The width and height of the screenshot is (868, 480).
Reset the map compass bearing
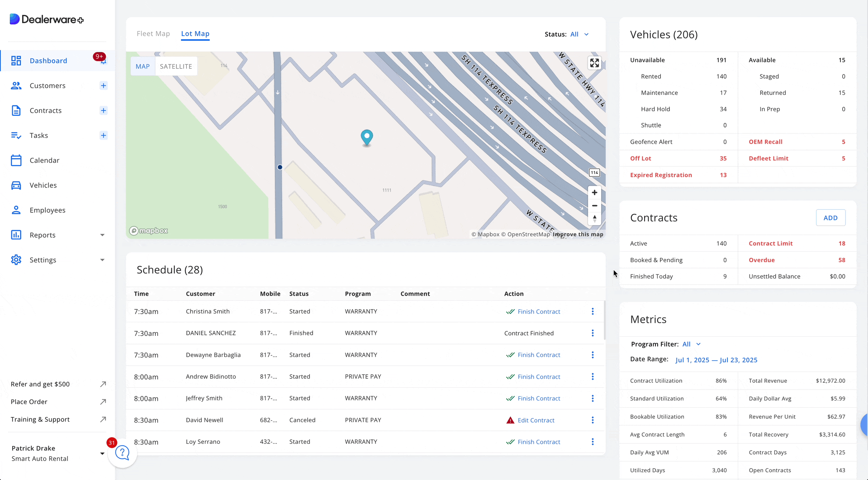coord(594,219)
